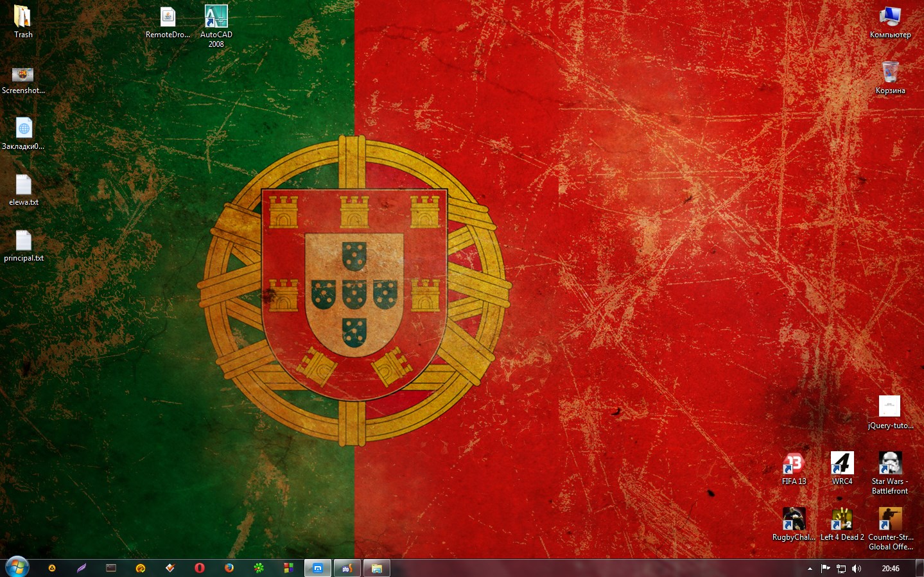This screenshot has width=924, height=577.
Task: Switch to the Windows Explorer taskbar window
Action: tap(377, 568)
